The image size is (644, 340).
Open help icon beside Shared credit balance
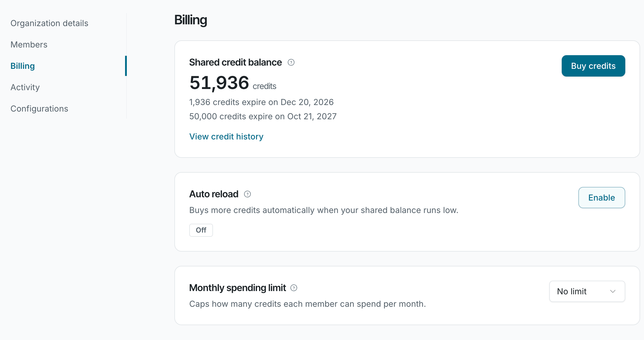pyautogui.click(x=291, y=62)
